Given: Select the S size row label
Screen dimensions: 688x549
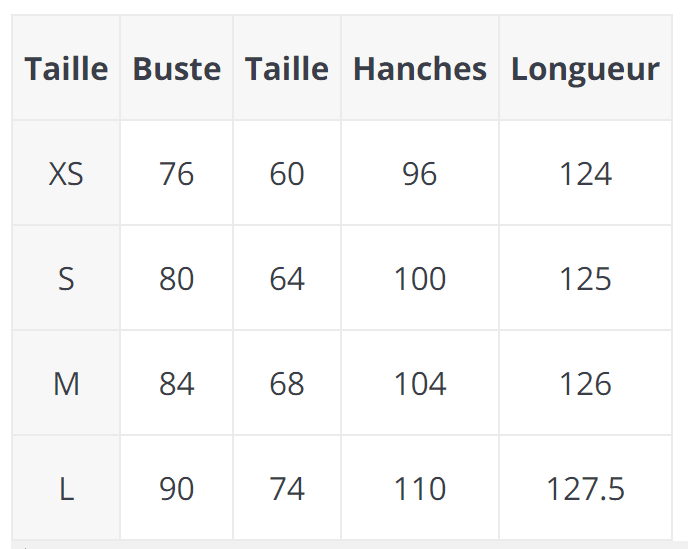Looking at the screenshot, I should (66, 279).
